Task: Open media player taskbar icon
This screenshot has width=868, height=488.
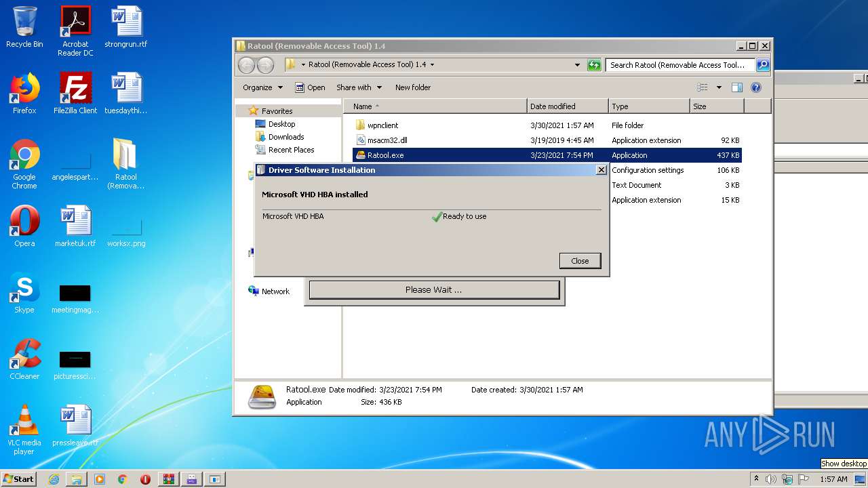Action: coord(100,479)
